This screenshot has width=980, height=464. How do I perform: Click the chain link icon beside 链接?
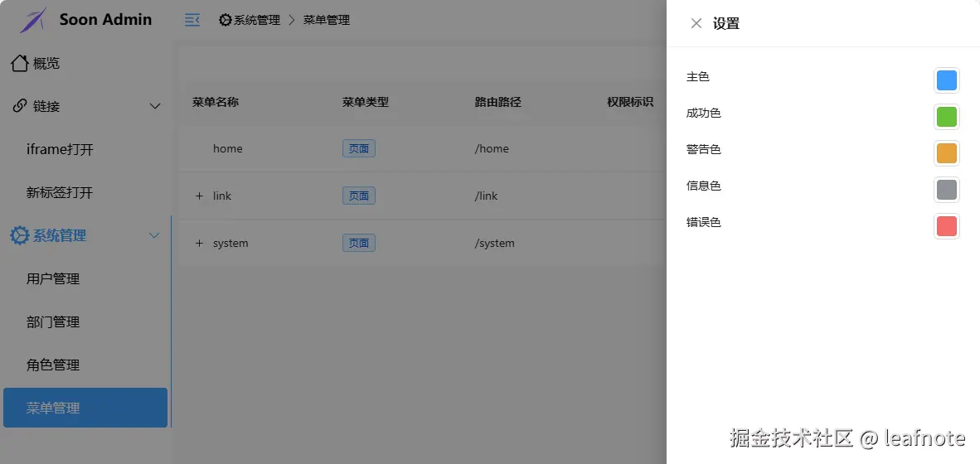tap(19, 106)
